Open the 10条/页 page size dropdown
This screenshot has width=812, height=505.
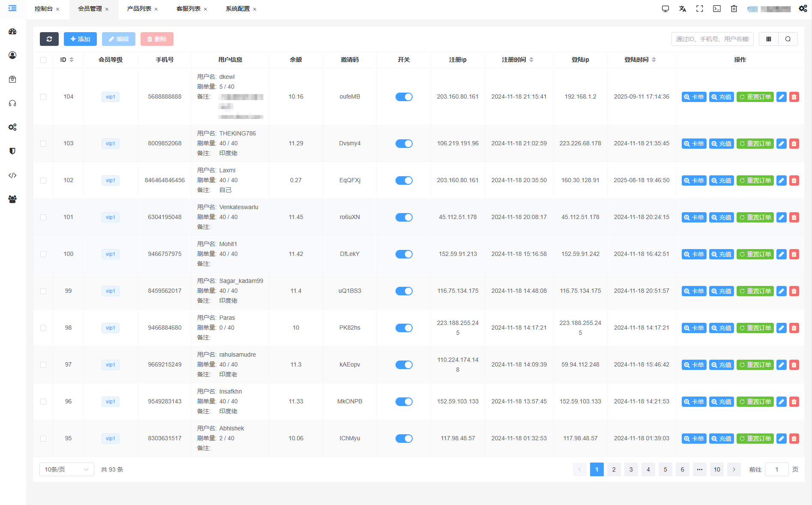[66, 469]
